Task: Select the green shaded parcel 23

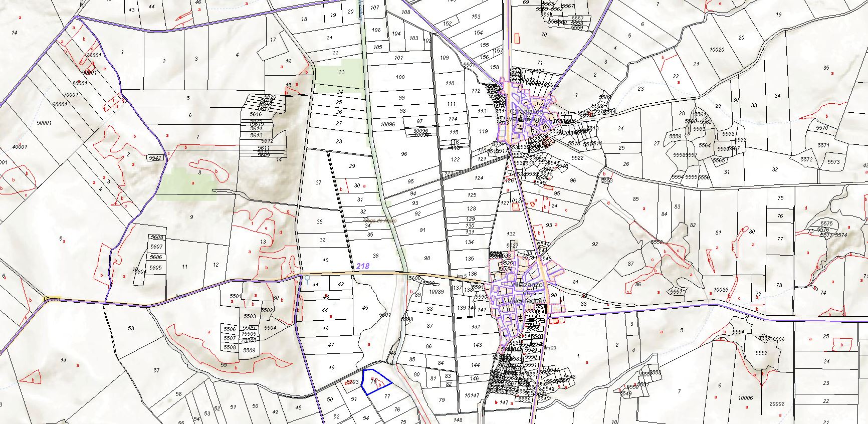Action: [x=341, y=72]
